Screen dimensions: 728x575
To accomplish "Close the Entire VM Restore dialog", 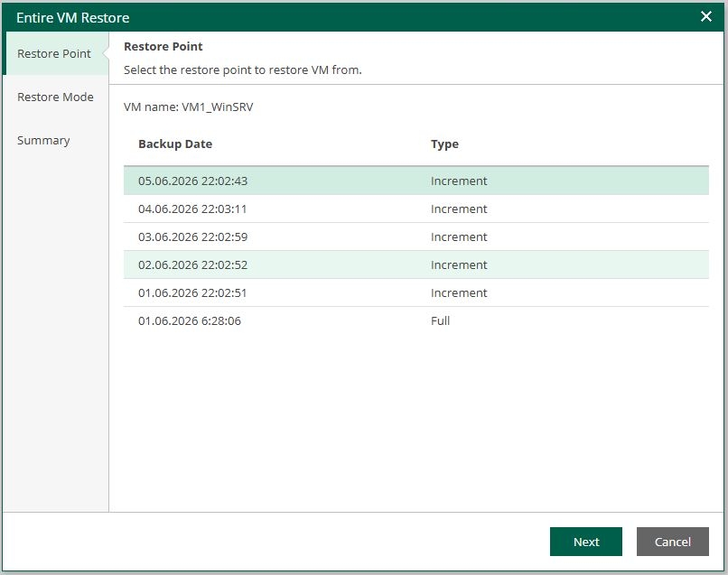I will pyautogui.click(x=705, y=17).
